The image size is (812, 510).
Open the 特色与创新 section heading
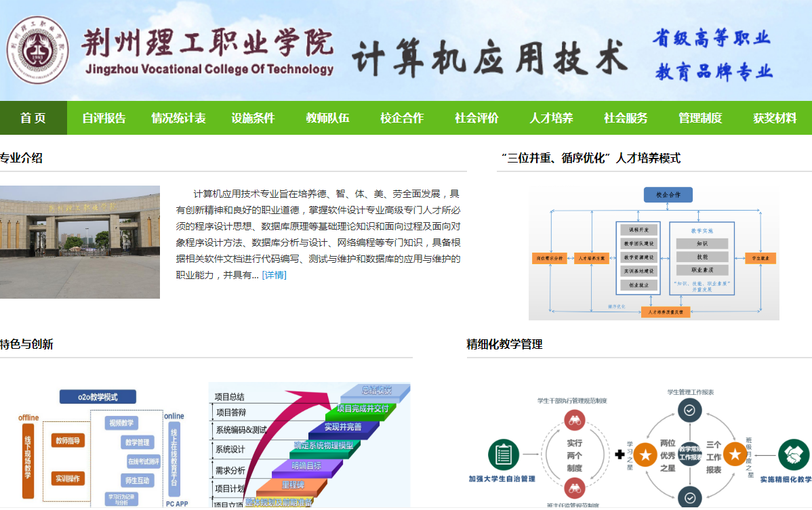tap(26, 344)
